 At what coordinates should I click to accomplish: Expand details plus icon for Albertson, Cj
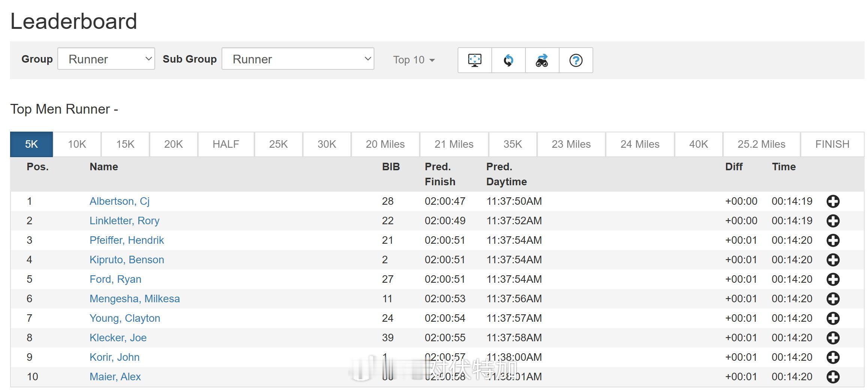coord(833,201)
